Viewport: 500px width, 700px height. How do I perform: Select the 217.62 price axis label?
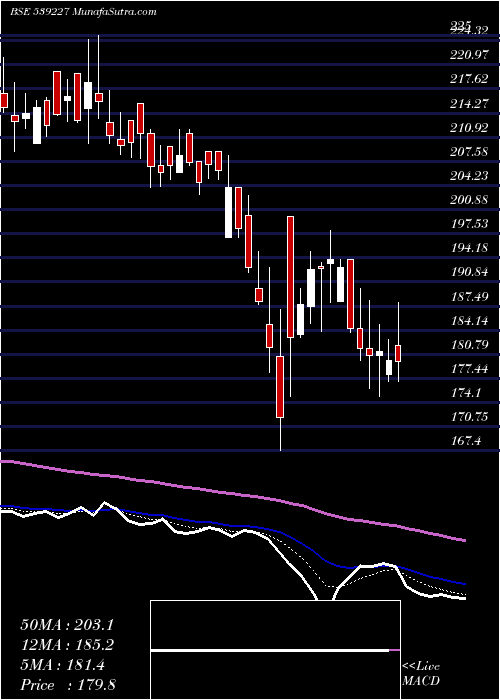469,79
